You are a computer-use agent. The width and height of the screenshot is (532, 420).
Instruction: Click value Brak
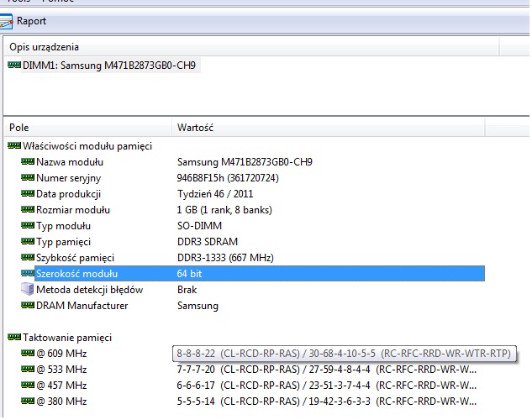coord(187,290)
